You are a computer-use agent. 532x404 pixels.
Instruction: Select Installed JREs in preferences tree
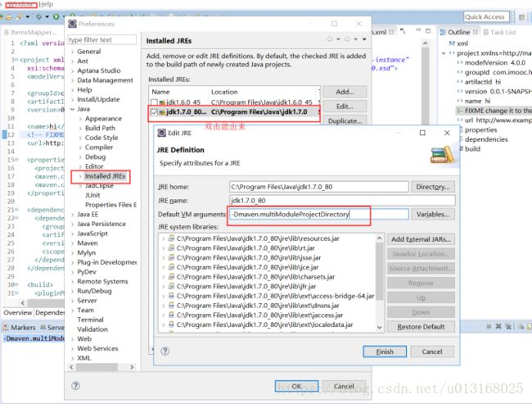click(x=105, y=176)
